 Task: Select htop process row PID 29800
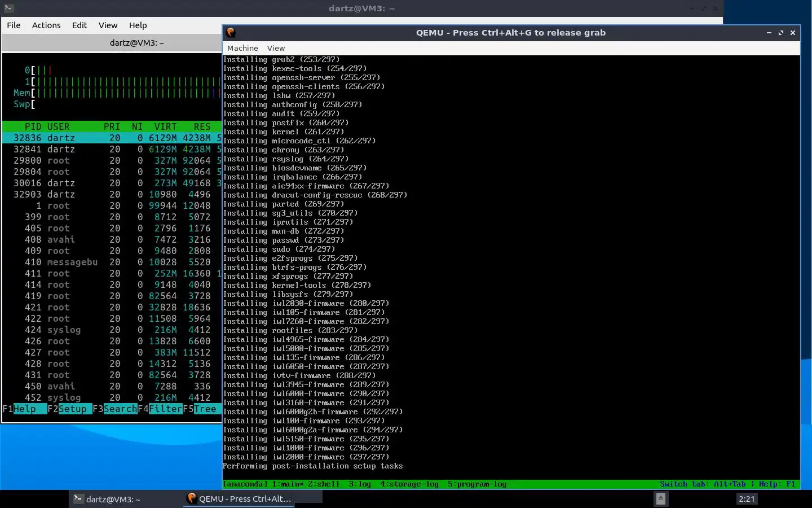(112, 160)
